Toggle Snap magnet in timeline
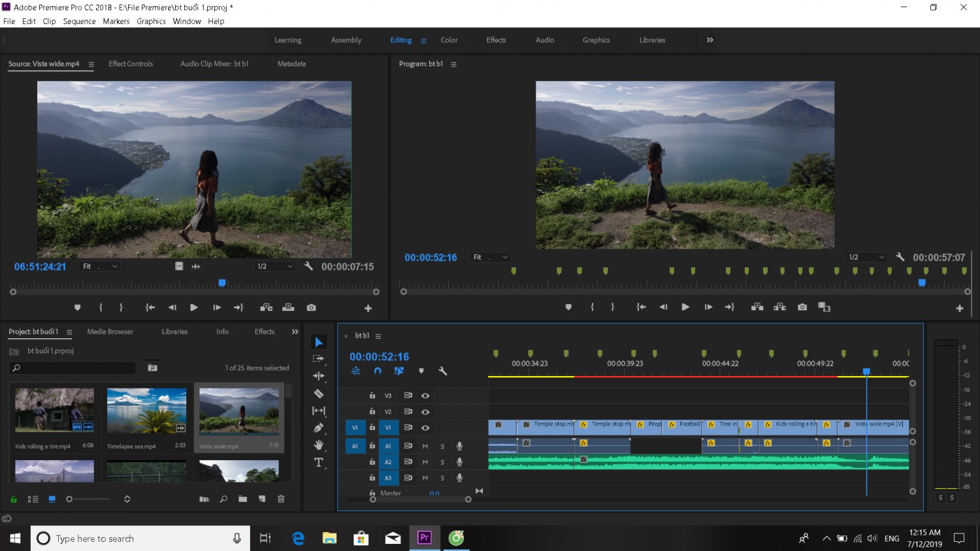 coord(378,371)
